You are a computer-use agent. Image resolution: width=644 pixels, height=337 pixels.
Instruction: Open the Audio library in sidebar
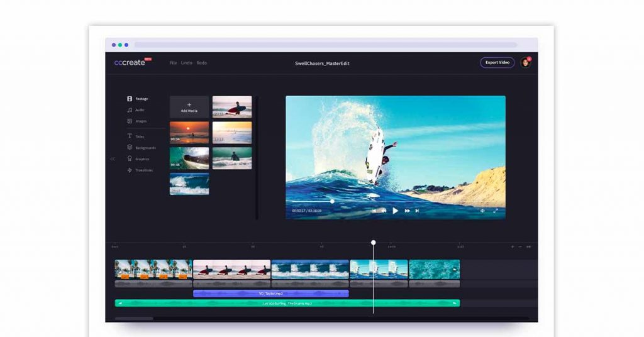(x=130, y=110)
